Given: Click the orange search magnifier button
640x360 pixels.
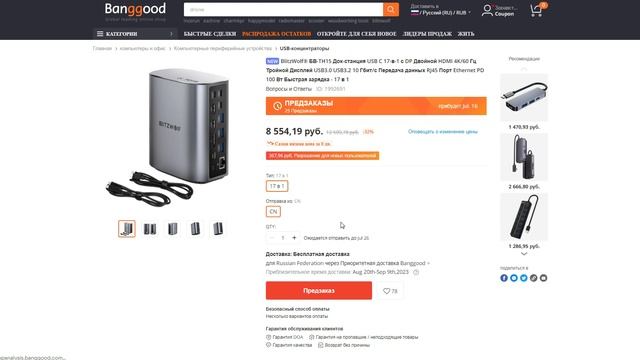Looking at the screenshot, I should pos(391,9).
